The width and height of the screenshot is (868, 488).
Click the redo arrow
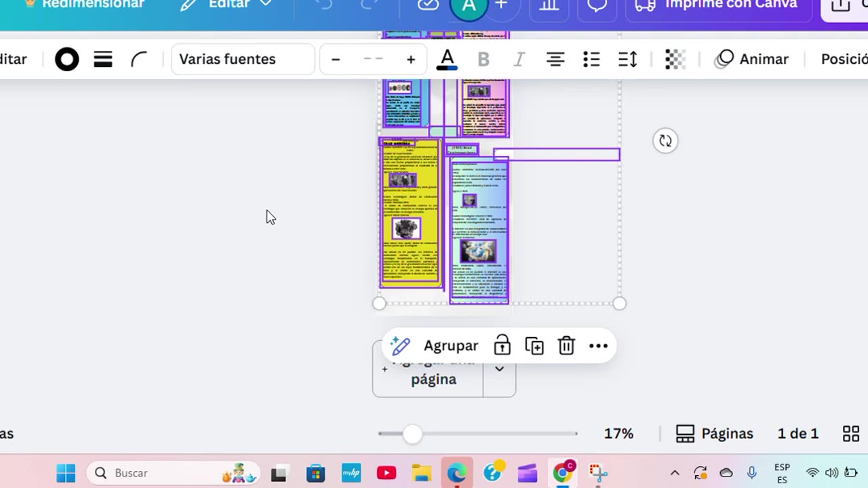(x=370, y=4)
